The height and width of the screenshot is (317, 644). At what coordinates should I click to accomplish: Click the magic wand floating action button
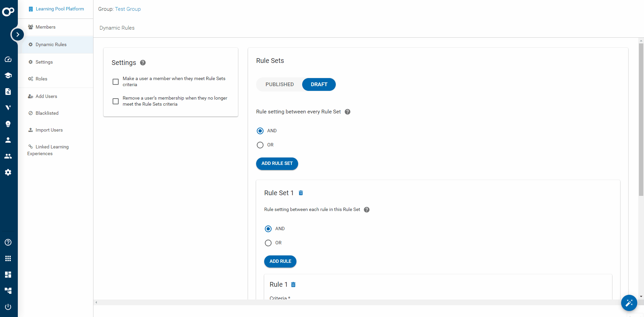click(629, 303)
